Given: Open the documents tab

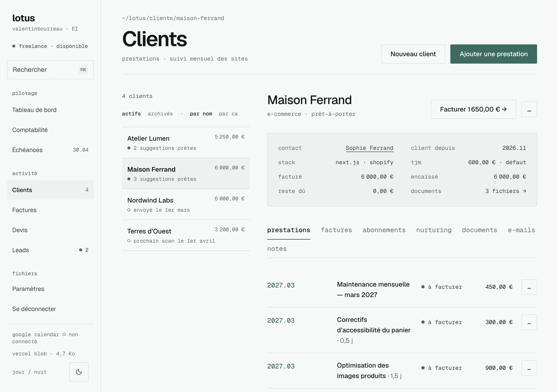Looking at the screenshot, I should click(480, 230).
